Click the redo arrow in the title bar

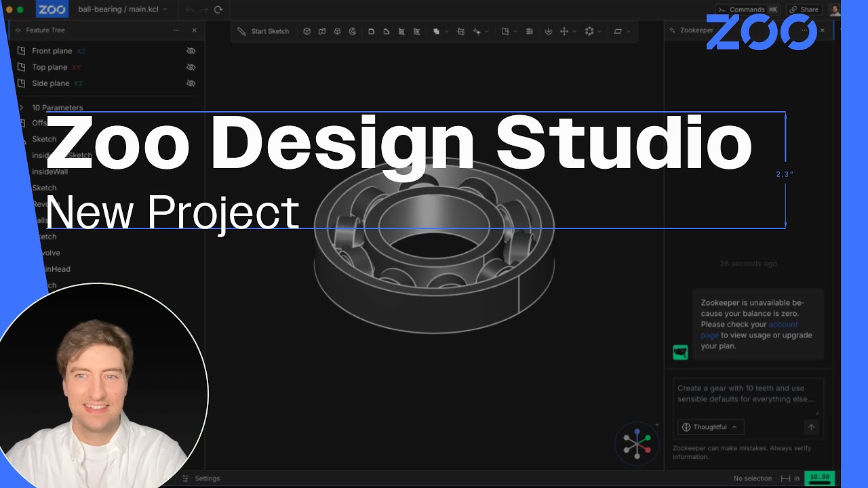pos(203,9)
